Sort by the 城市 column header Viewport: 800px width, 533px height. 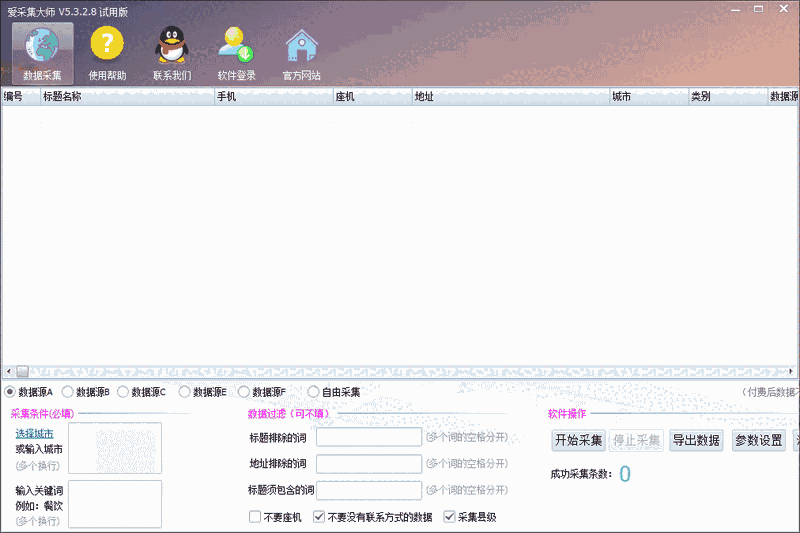(649, 96)
